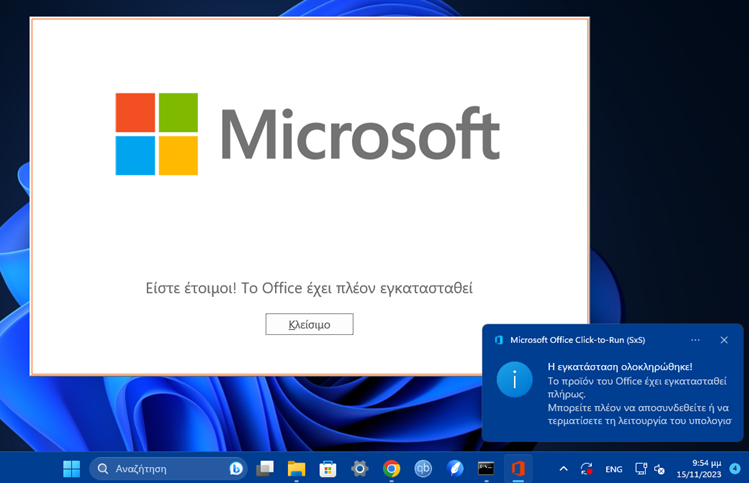This screenshot has height=483, width=749.
Task: Open Task View from the taskbar
Action: [265, 469]
